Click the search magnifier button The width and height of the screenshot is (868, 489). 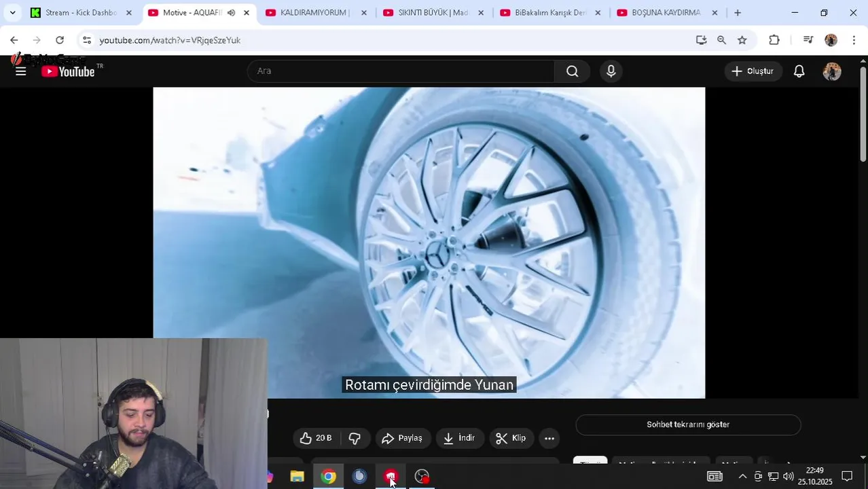(573, 71)
